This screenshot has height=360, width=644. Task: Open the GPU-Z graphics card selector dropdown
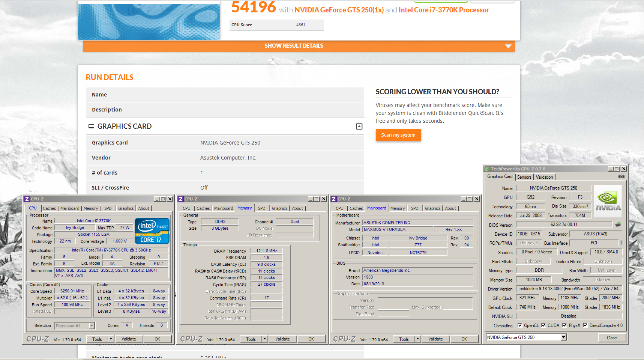coord(564,337)
